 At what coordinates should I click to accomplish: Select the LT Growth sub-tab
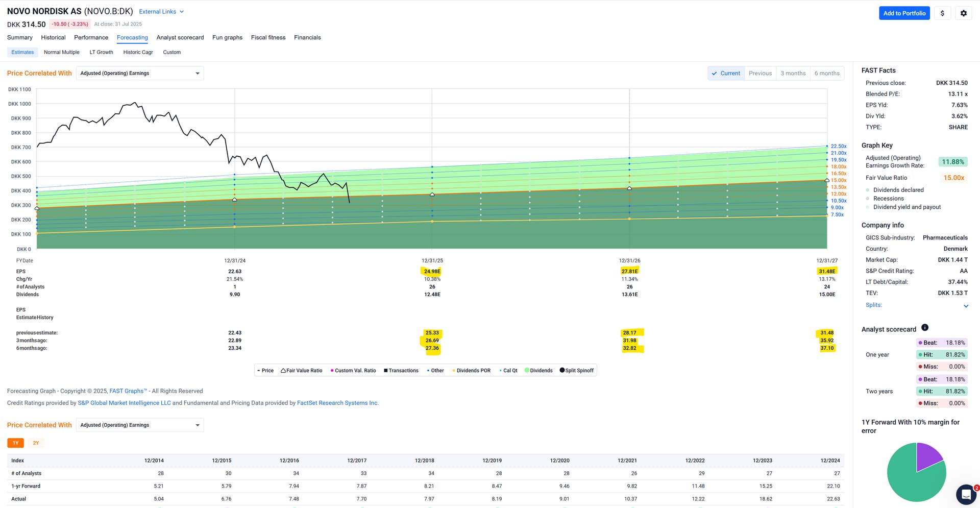coord(101,52)
